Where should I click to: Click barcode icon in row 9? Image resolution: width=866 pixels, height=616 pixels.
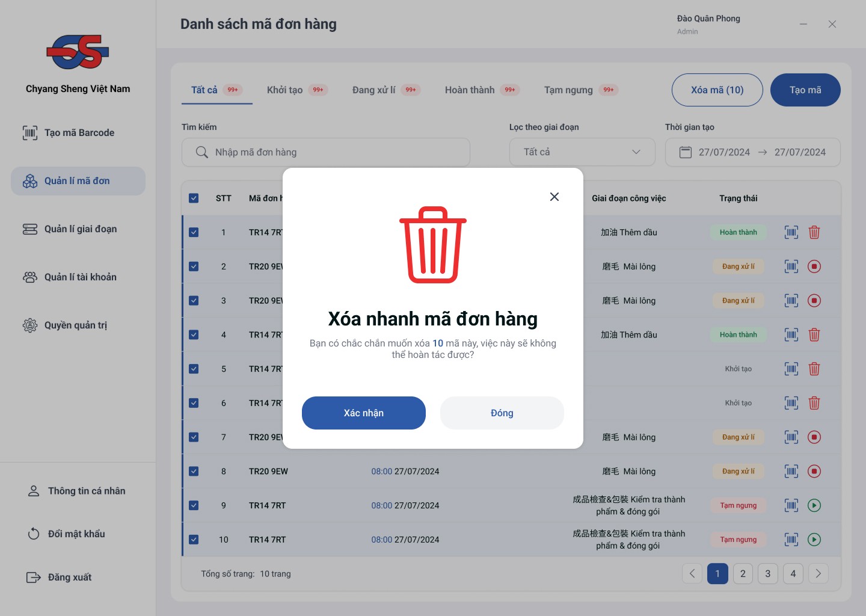click(x=791, y=505)
